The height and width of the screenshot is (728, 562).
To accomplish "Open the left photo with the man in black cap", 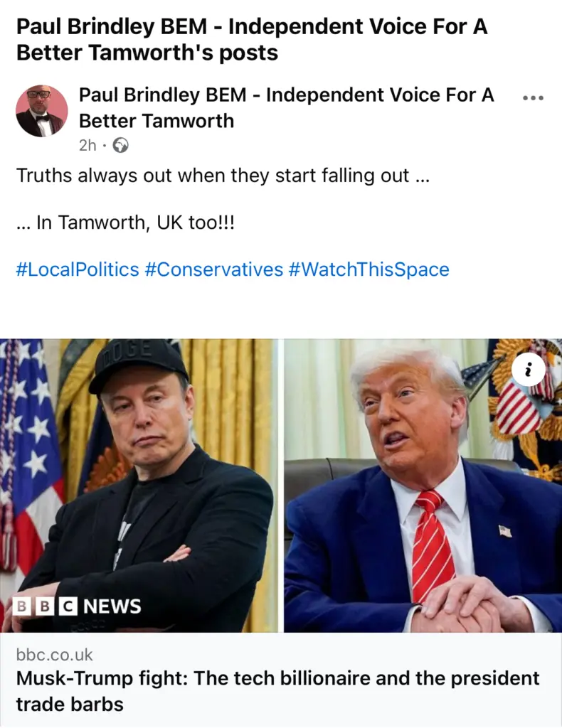I will coord(138,486).
